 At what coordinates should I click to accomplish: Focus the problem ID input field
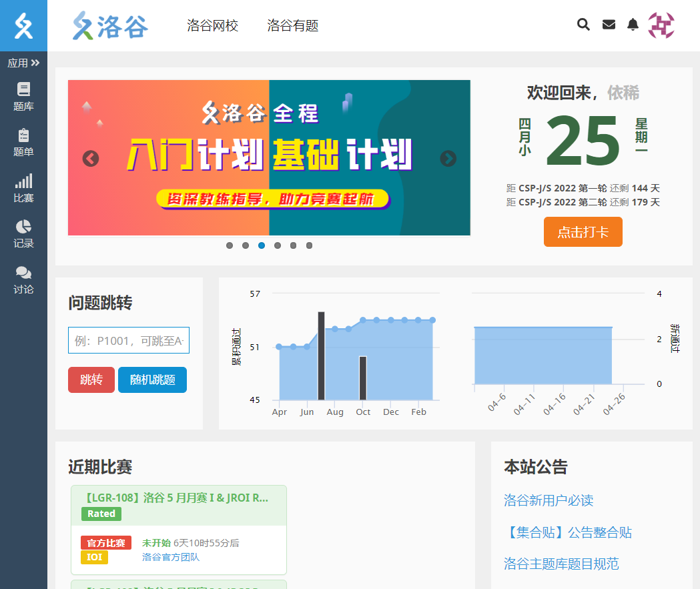click(129, 340)
